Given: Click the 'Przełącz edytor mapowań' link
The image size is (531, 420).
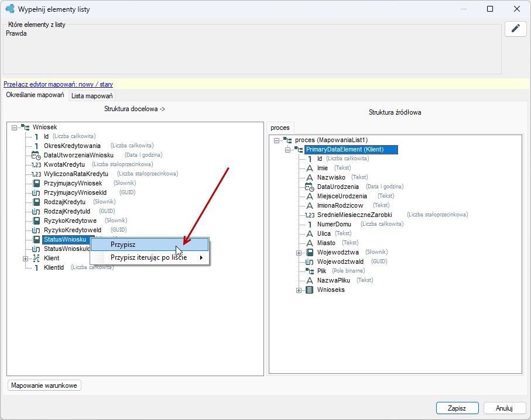Looking at the screenshot, I should (58, 84).
